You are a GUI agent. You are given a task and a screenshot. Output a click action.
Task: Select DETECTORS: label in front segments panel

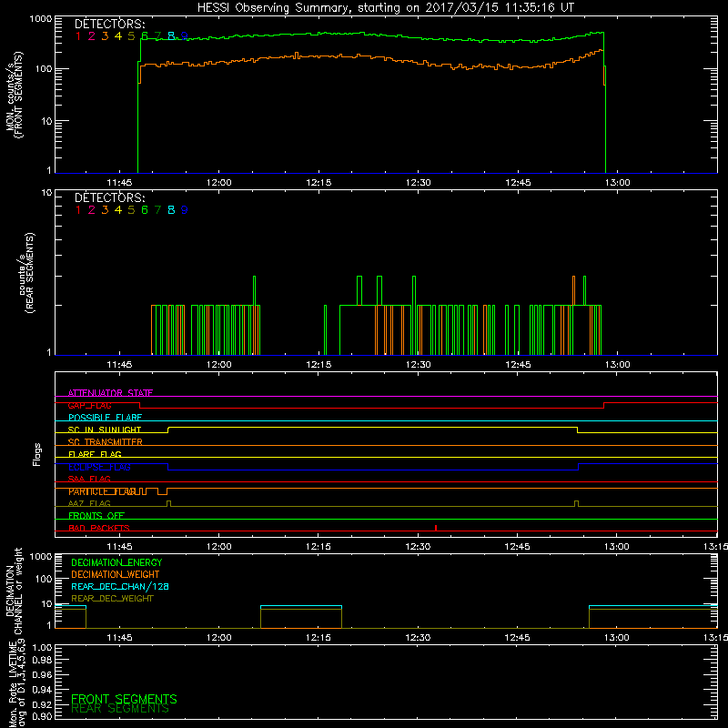tap(109, 25)
